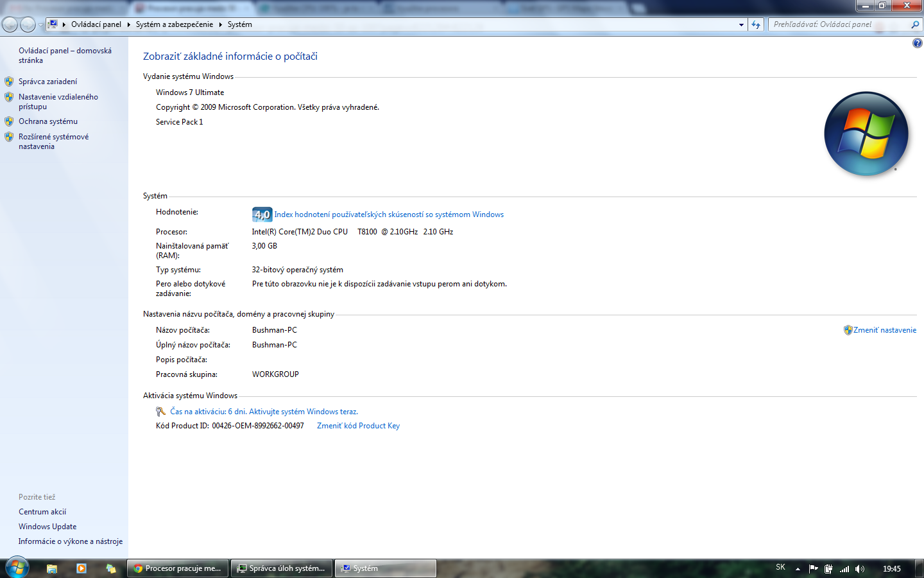The image size is (924, 578).
Task: Select Systém in the breadcrumb
Action: [x=240, y=24]
